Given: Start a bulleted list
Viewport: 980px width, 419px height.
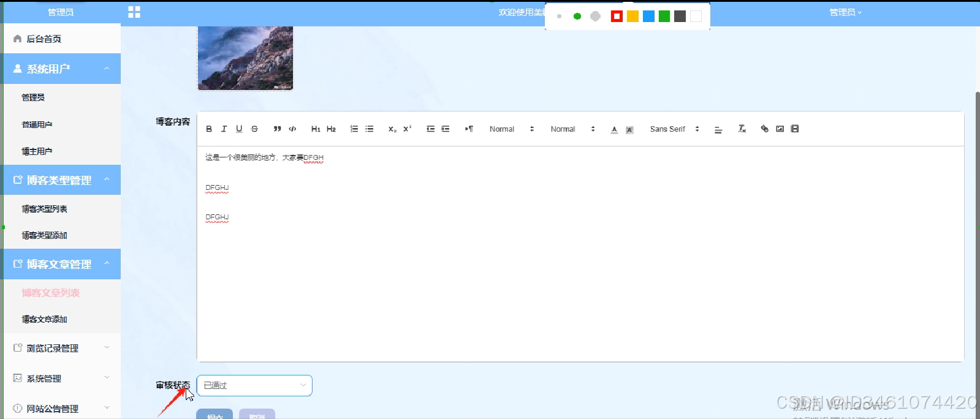Looking at the screenshot, I should coord(369,129).
